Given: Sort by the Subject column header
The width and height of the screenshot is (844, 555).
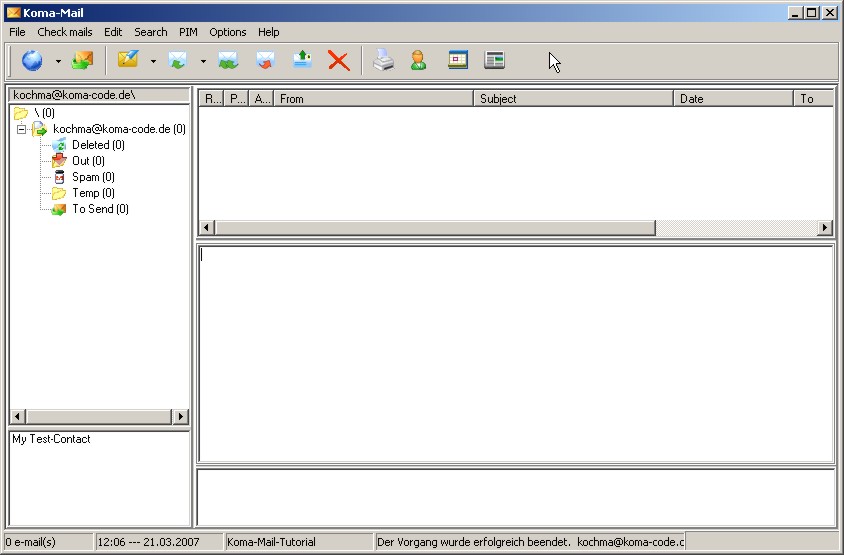Looking at the screenshot, I should [x=574, y=99].
